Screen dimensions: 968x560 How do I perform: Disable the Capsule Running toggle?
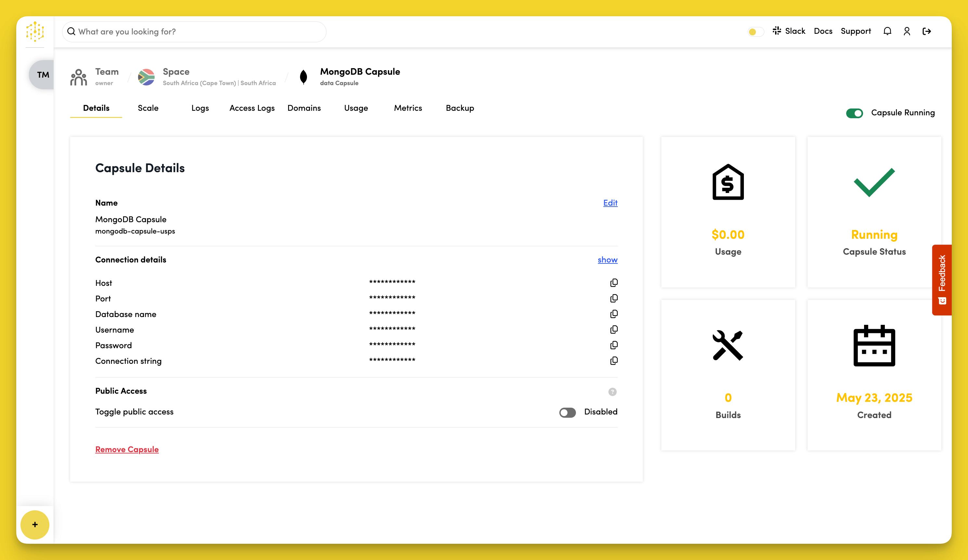click(x=854, y=113)
